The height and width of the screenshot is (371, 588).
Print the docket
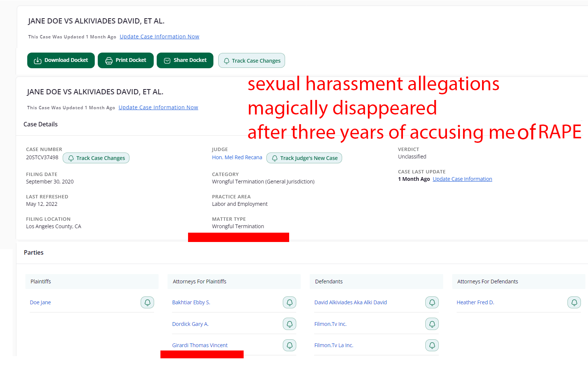[x=126, y=60]
